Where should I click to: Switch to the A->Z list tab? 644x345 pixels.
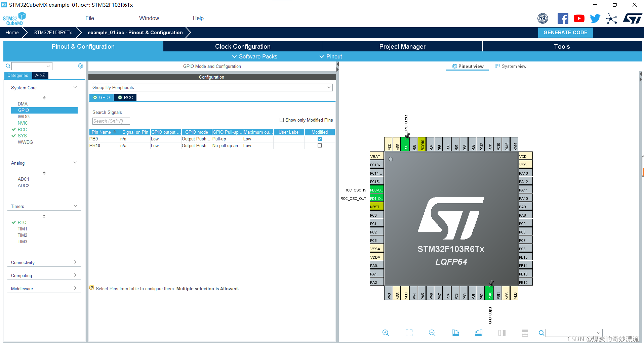tap(40, 76)
